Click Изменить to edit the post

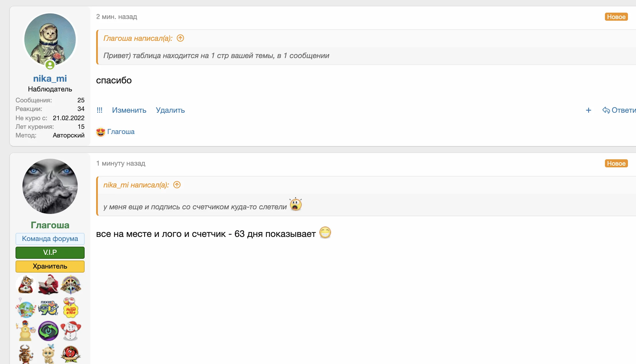point(129,110)
